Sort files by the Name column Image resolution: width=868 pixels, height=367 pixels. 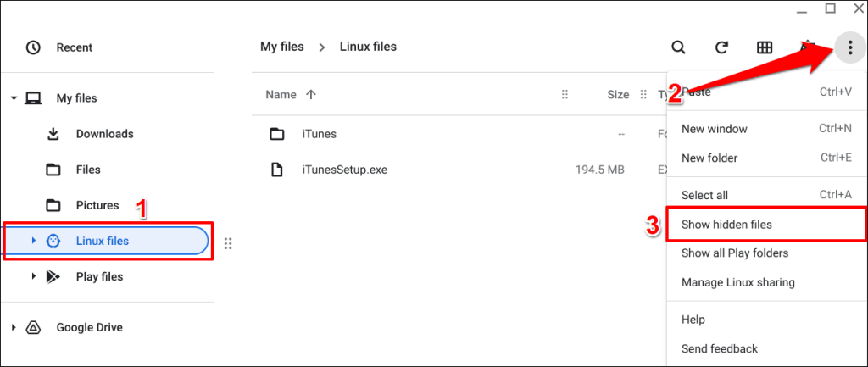(x=281, y=95)
